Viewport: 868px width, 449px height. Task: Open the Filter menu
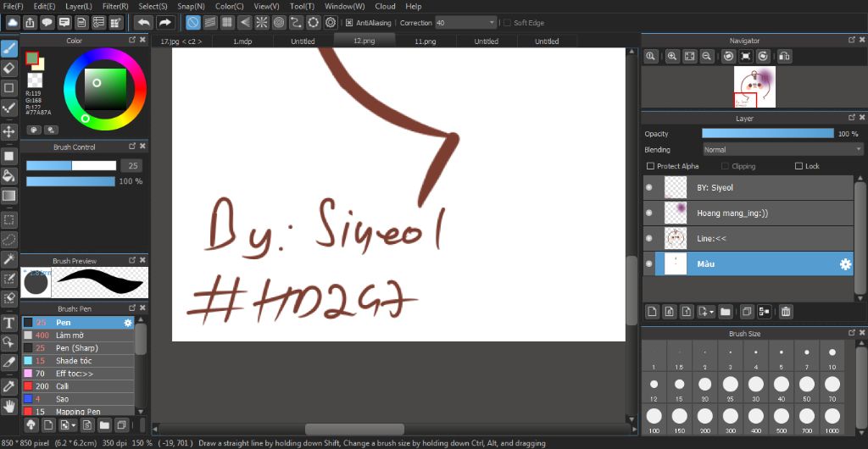tap(115, 6)
